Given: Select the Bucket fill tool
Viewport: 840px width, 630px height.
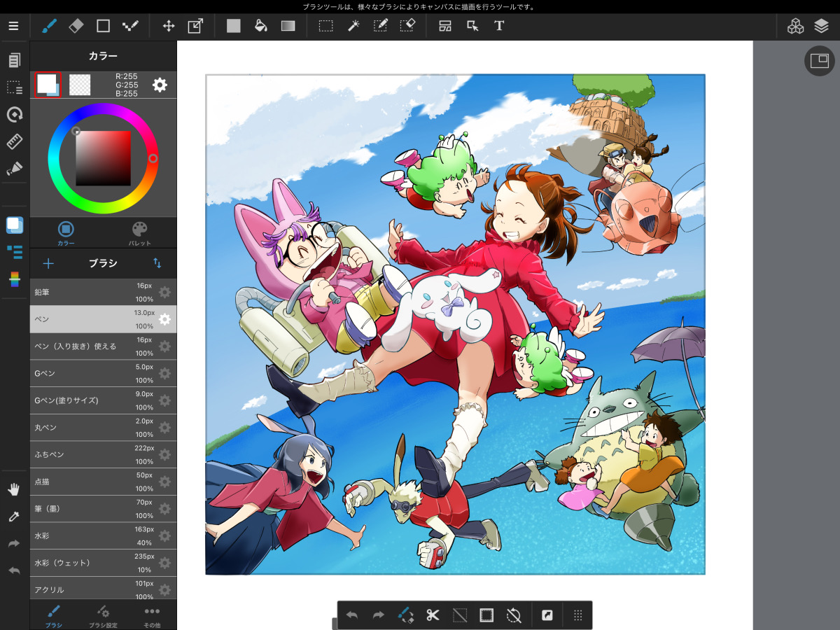Looking at the screenshot, I should click(260, 26).
